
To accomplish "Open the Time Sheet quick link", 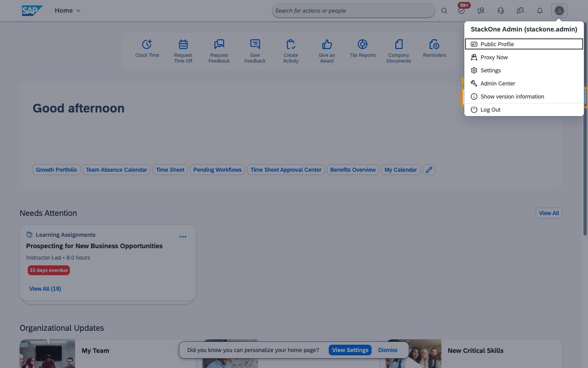I will [170, 170].
